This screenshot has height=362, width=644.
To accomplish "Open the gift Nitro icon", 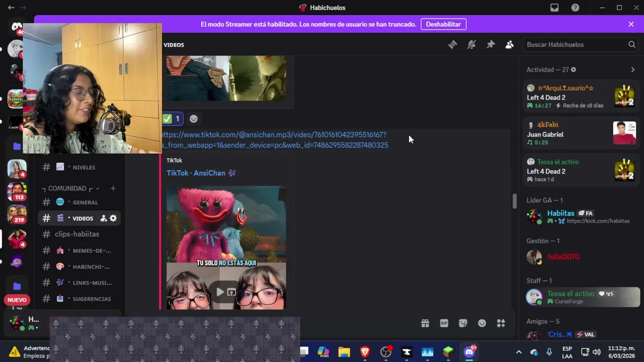I will coord(425,323).
